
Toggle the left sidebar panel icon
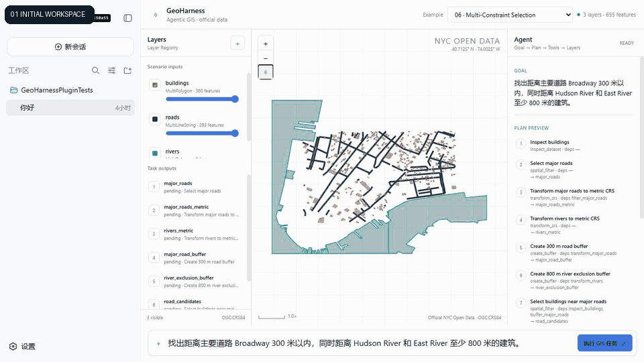(127, 18)
